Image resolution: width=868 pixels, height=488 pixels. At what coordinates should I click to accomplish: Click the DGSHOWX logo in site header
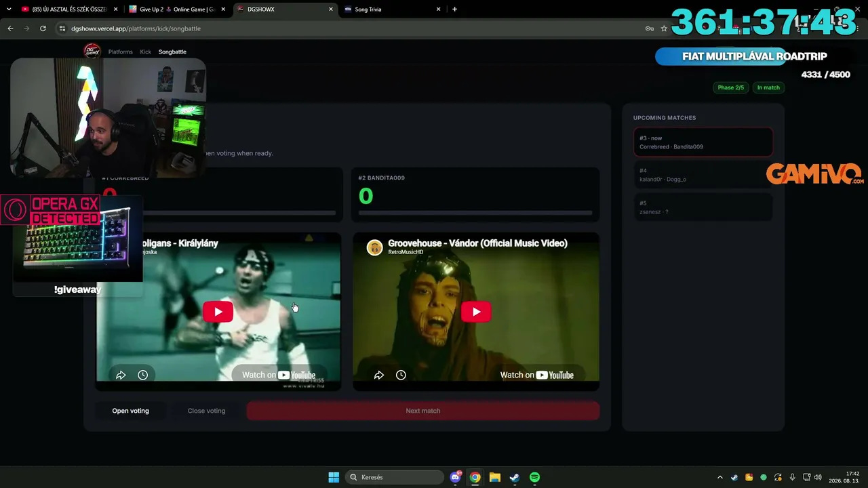(x=92, y=51)
